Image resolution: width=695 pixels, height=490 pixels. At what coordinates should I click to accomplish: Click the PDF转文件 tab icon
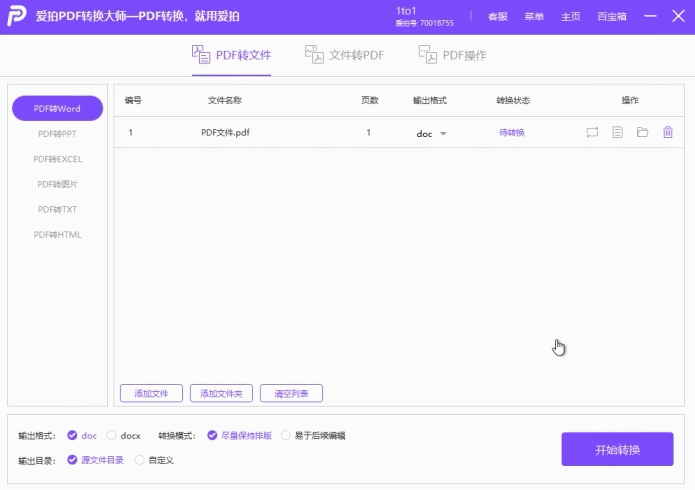click(201, 55)
